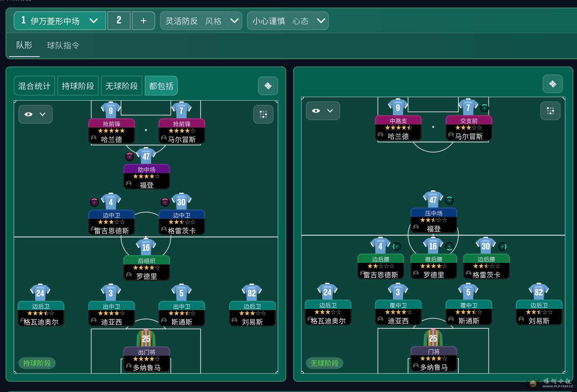Select the 都包括 view toggle
This screenshot has width=577, height=392.
[161, 86]
